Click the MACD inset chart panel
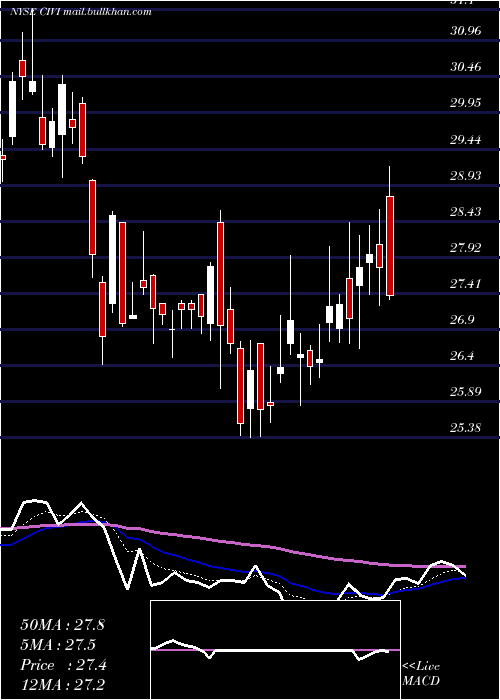The width and height of the screenshot is (500, 700). coord(275,650)
